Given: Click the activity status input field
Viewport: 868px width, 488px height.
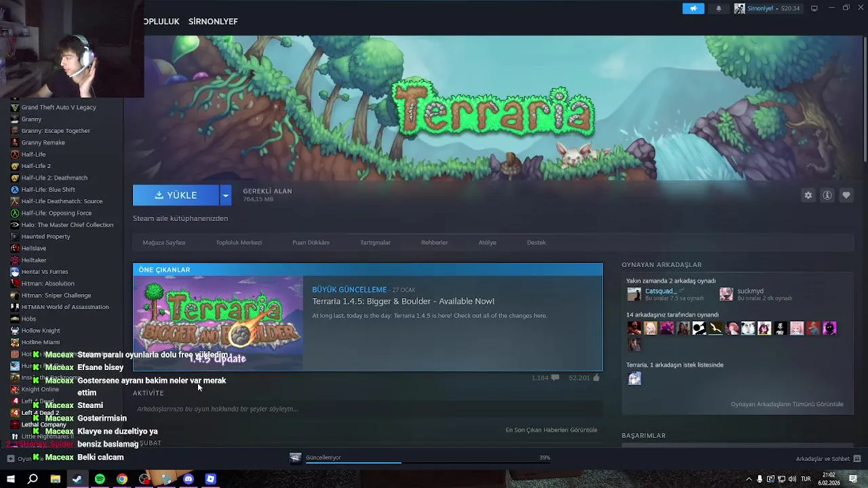Looking at the screenshot, I should tap(368, 409).
